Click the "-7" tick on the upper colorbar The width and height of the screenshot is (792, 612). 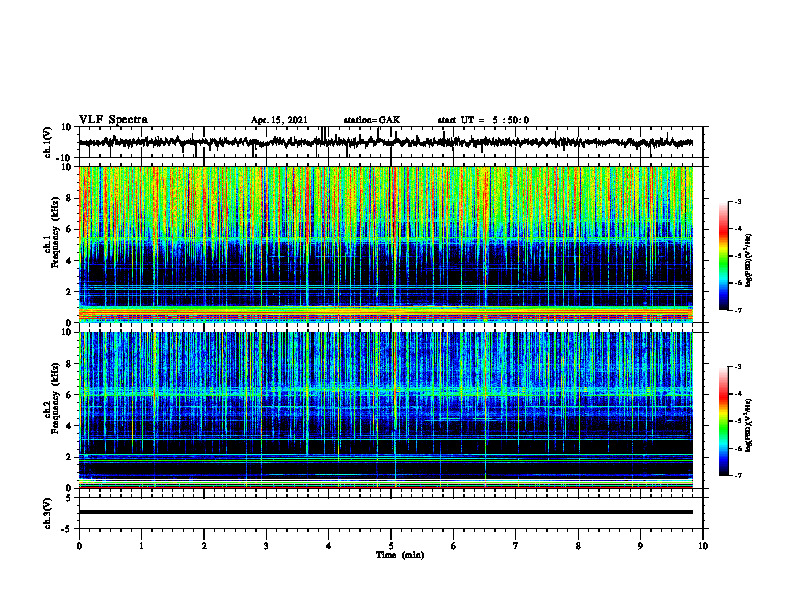[738, 310]
